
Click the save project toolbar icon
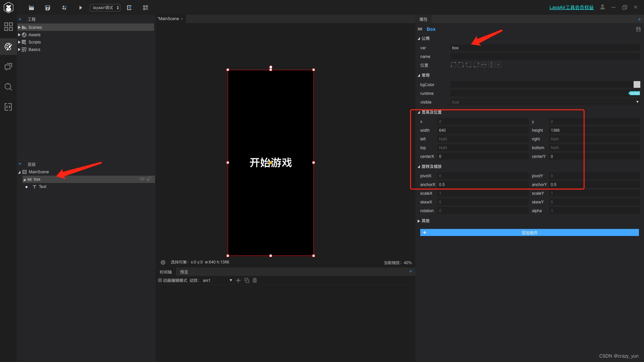click(48, 8)
